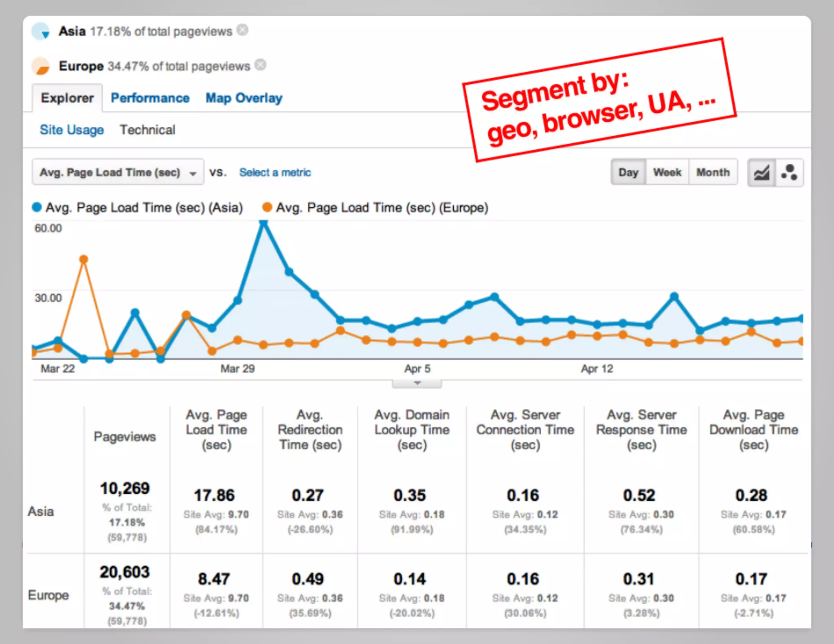834x644 pixels.
Task: Click the Select a metric link
Action: pos(275,173)
